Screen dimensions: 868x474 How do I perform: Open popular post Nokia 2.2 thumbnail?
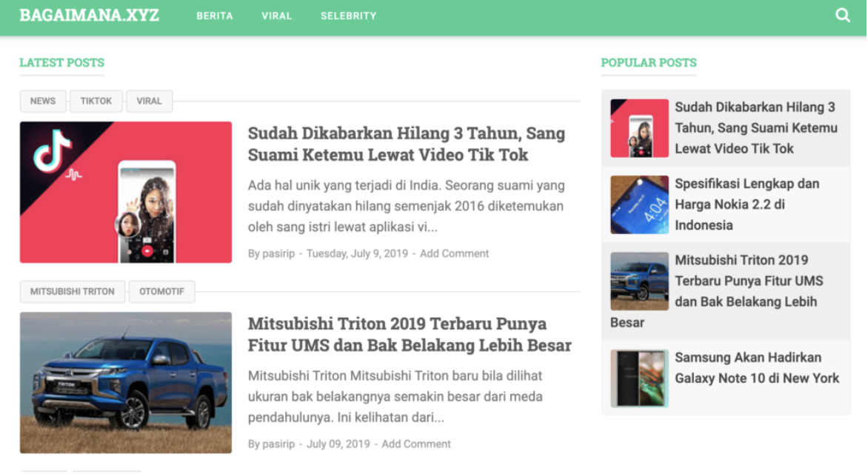point(639,205)
